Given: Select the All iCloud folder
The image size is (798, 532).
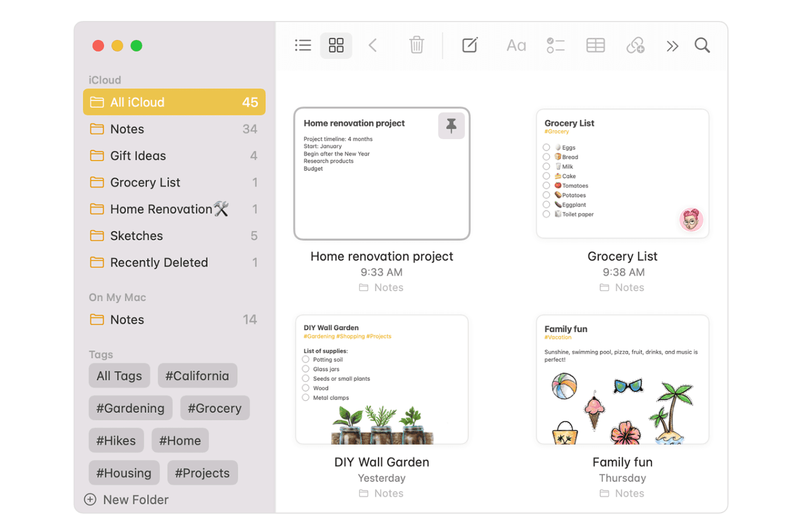Looking at the screenshot, I should pos(174,102).
